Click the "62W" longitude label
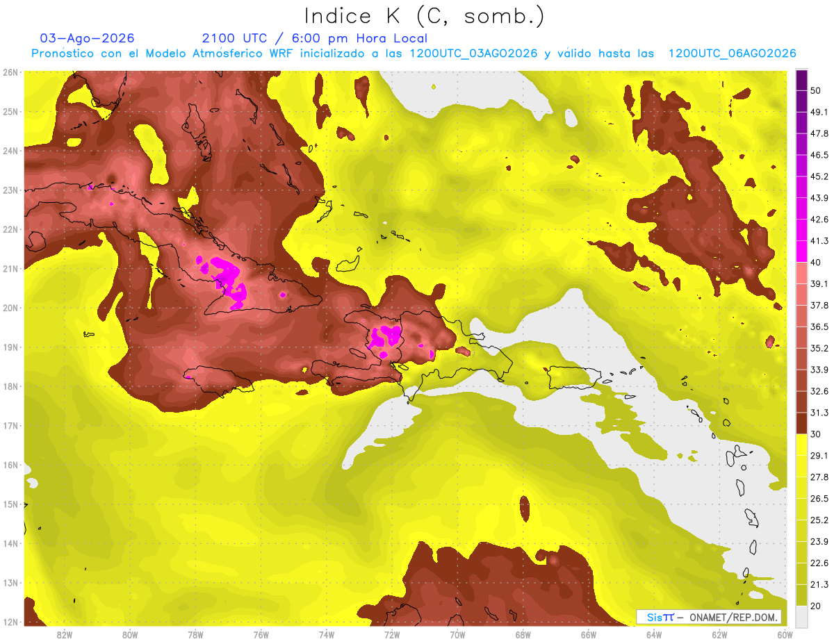Screen dimensions: 834x644 point(719,634)
